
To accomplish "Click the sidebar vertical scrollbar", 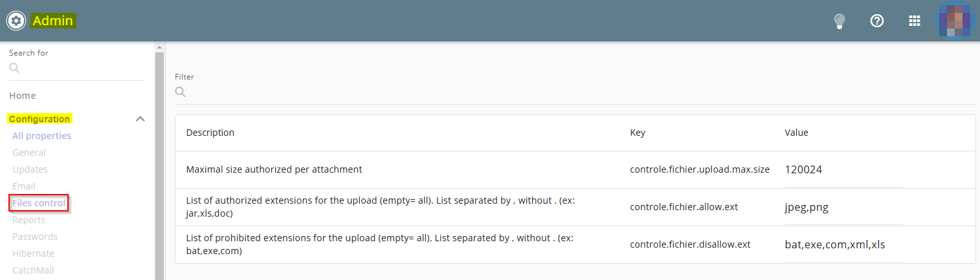I will click(159, 162).
